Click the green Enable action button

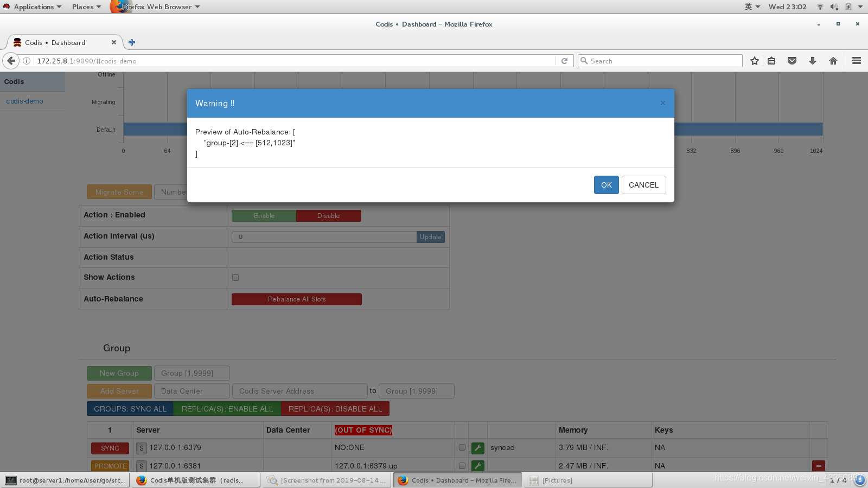tap(264, 216)
